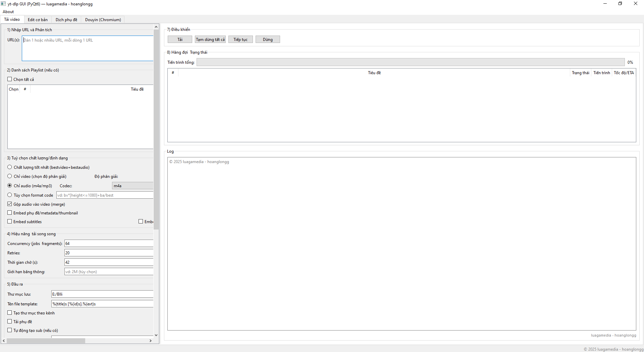Viewport: 644px width, 352px height.
Task: Click the 'Dừng' stop button
Action: tap(268, 40)
